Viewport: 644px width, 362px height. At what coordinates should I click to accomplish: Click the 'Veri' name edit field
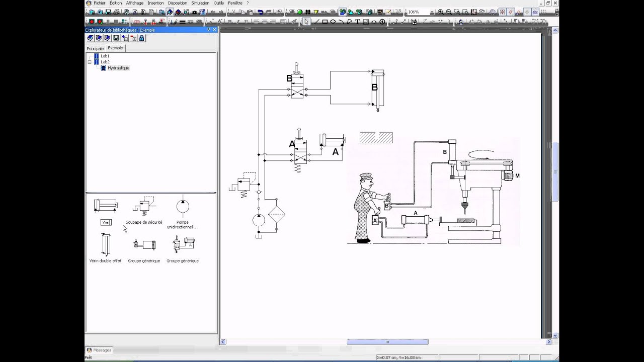tap(106, 222)
